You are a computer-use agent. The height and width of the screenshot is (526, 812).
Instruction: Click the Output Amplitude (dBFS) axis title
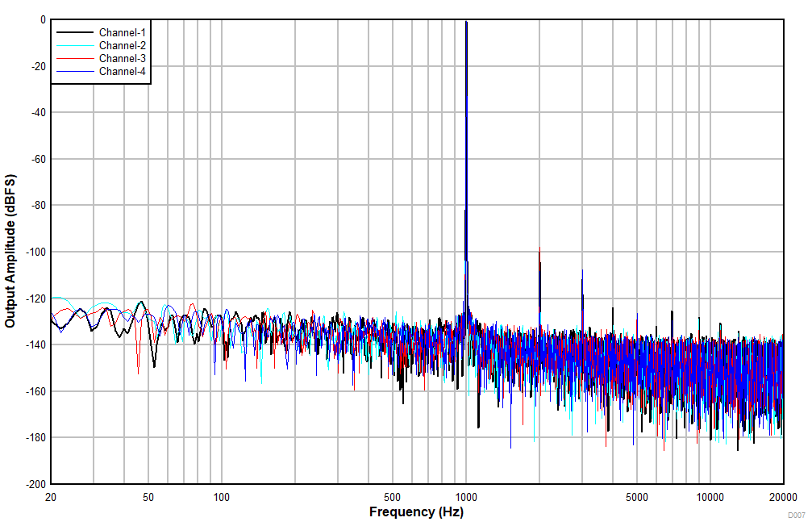click(x=11, y=246)
